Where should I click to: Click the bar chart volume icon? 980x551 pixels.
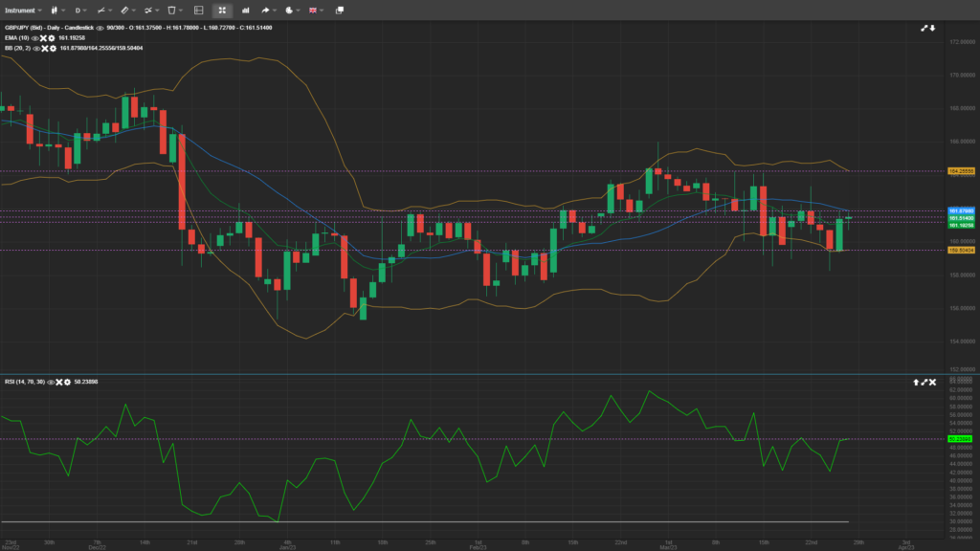tap(246, 11)
